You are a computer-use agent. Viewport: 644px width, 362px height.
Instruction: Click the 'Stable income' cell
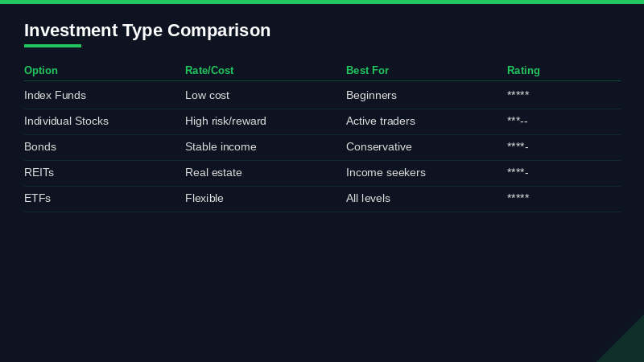[x=221, y=147]
